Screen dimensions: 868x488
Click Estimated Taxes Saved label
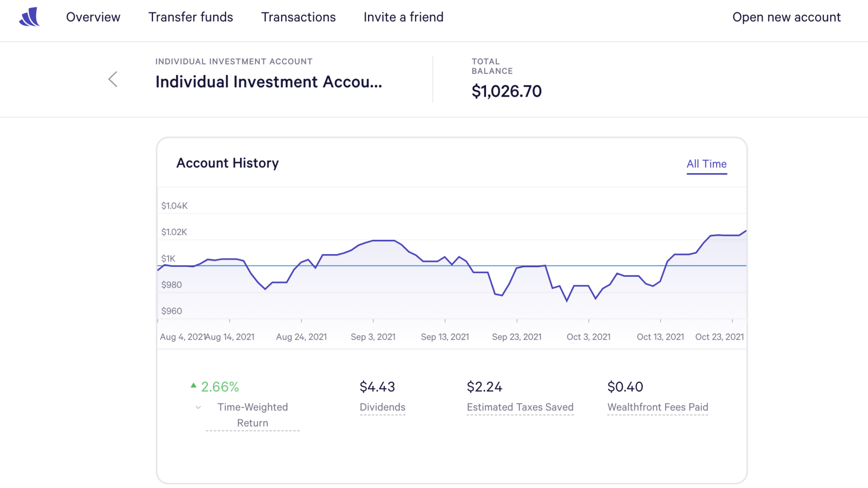[x=520, y=407]
